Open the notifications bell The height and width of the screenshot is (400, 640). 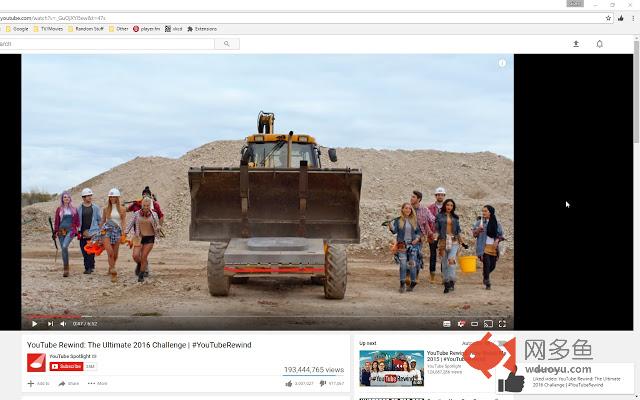coord(599,44)
